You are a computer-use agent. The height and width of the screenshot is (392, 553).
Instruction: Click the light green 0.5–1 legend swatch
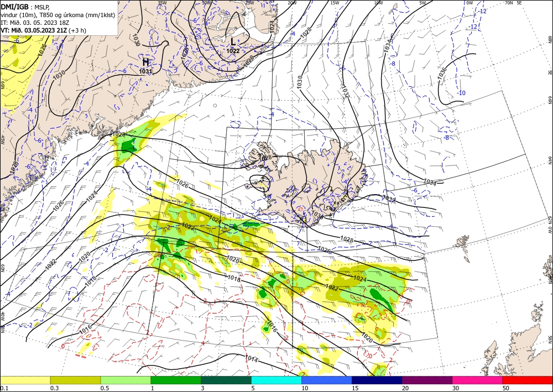point(126,380)
